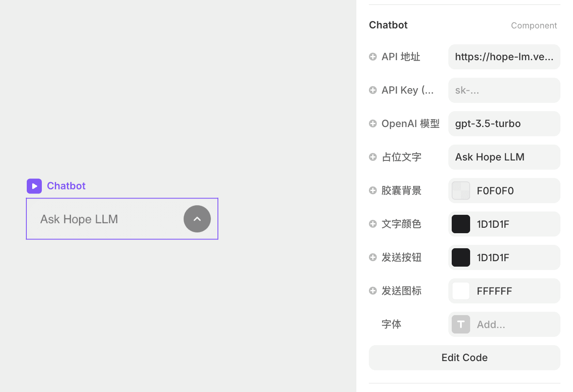Open the OpenAI 模型 field showing gpt-3.5-turbo

point(504,123)
